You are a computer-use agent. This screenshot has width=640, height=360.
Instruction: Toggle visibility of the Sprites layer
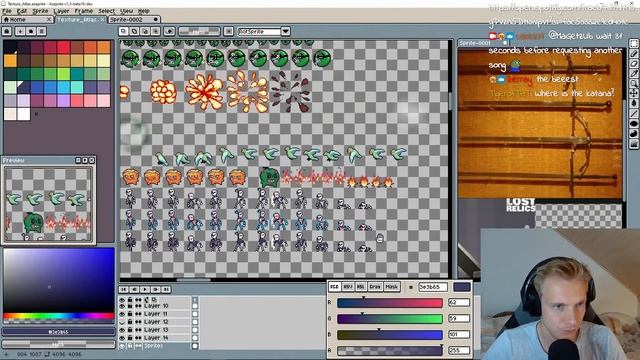pyautogui.click(x=122, y=346)
